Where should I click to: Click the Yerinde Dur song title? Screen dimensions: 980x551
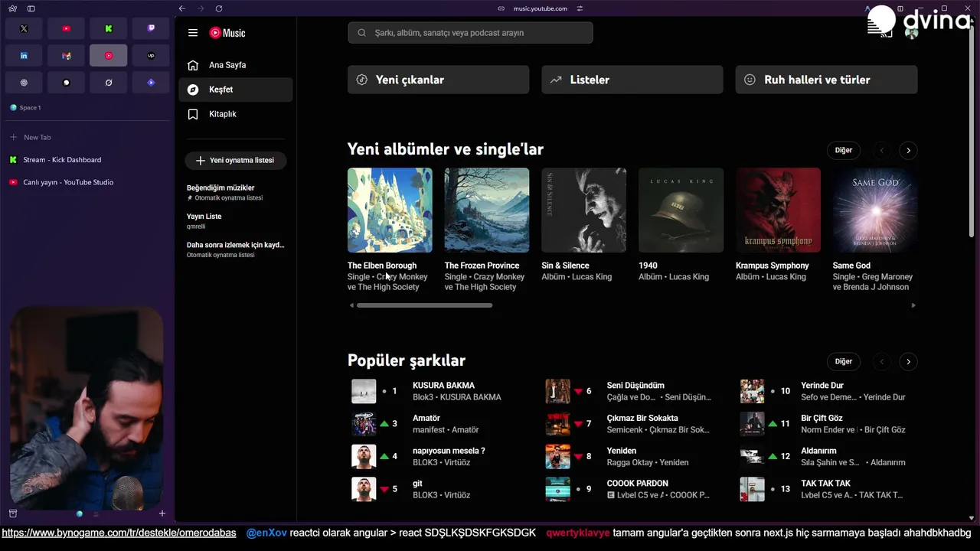click(822, 386)
